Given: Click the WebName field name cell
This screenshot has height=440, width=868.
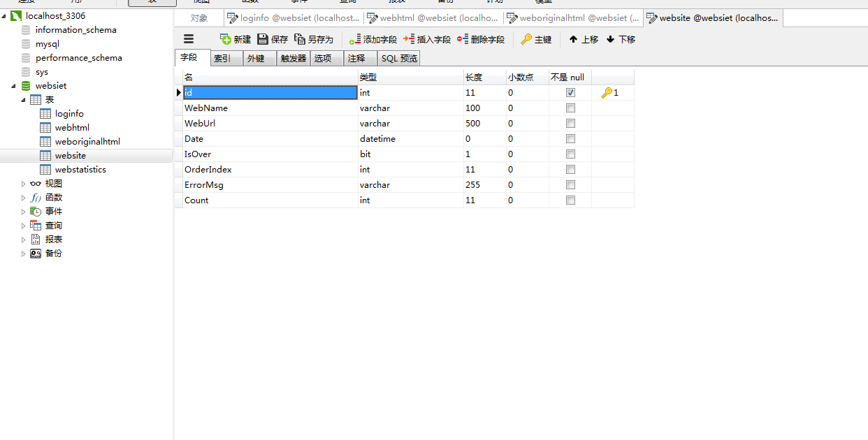Looking at the screenshot, I should pos(270,108).
